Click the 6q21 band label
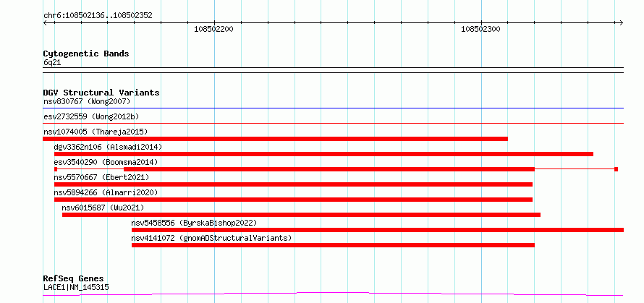The width and height of the screenshot is (644, 303). pos(52,62)
